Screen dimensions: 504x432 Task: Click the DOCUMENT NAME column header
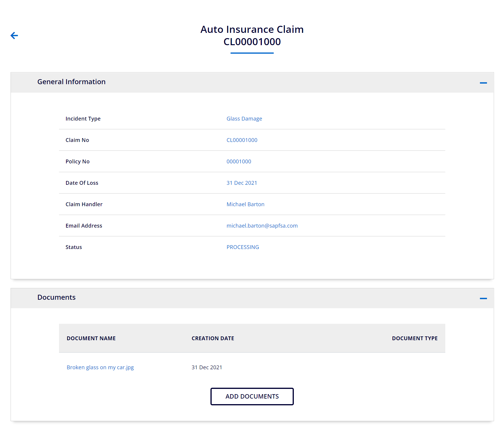(x=91, y=338)
